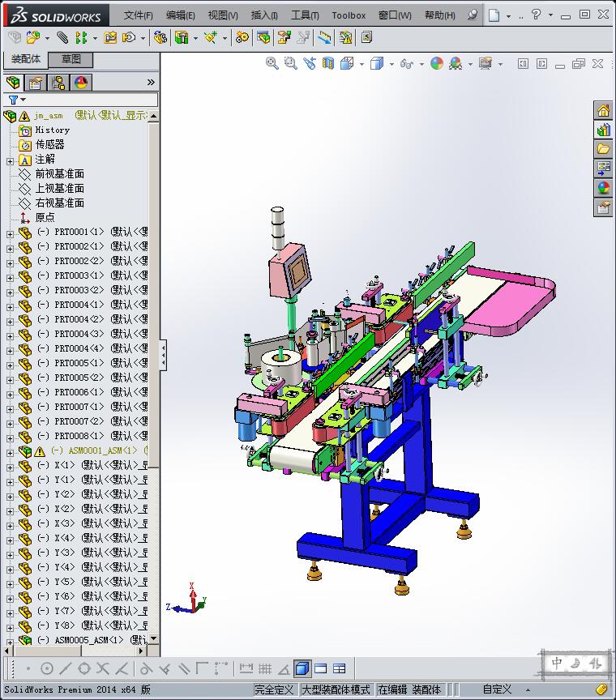Open the ConfigurationManager tab icon
This screenshot has height=700, width=616.
point(58,83)
